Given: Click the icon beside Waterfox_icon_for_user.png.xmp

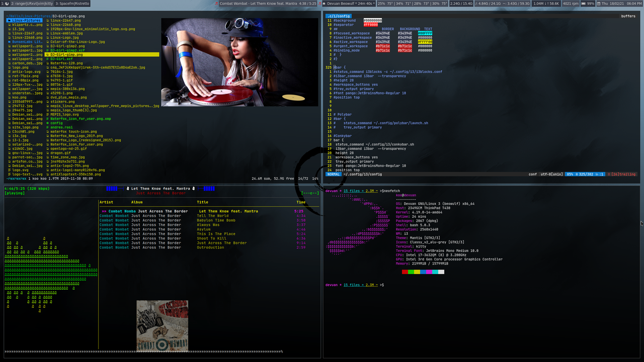Looking at the screenshot, I should [47, 119].
